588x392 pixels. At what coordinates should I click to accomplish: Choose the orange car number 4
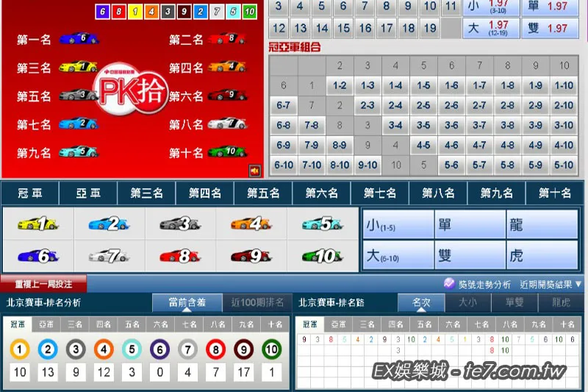point(251,224)
